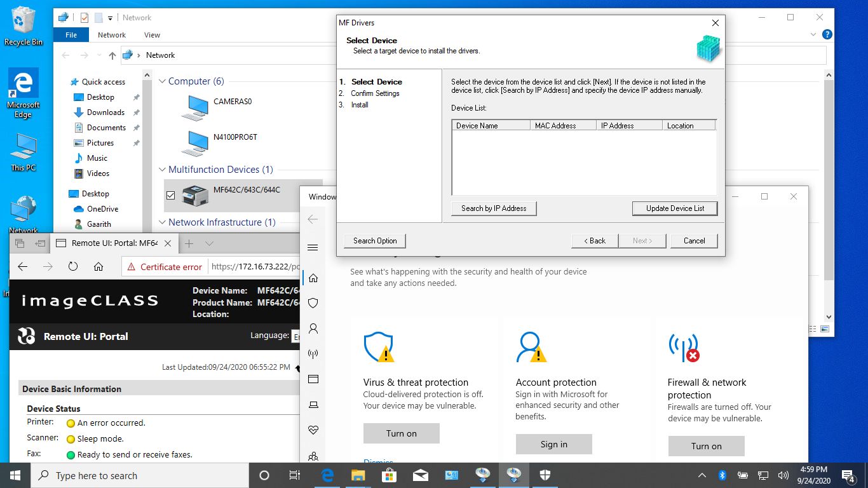
Task: Open Virus & threat protection shield icon
Action: 313,303
